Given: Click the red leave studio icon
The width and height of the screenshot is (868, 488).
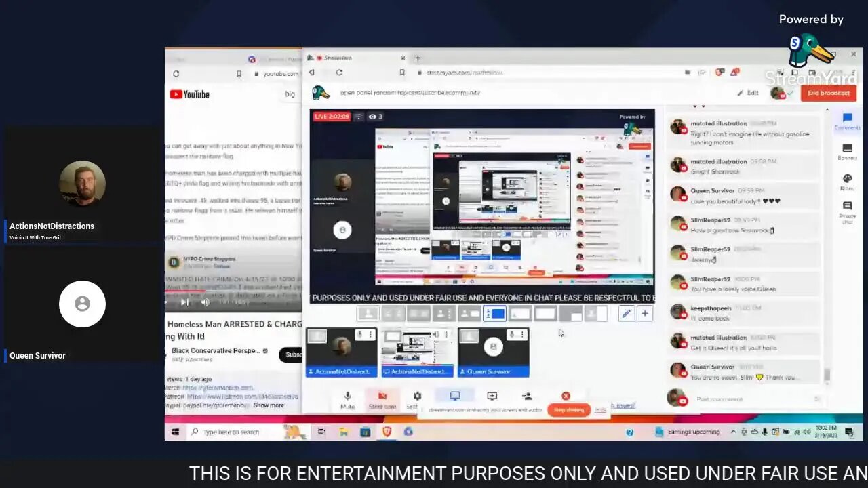Looking at the screenshot, I should click(566, 396).
